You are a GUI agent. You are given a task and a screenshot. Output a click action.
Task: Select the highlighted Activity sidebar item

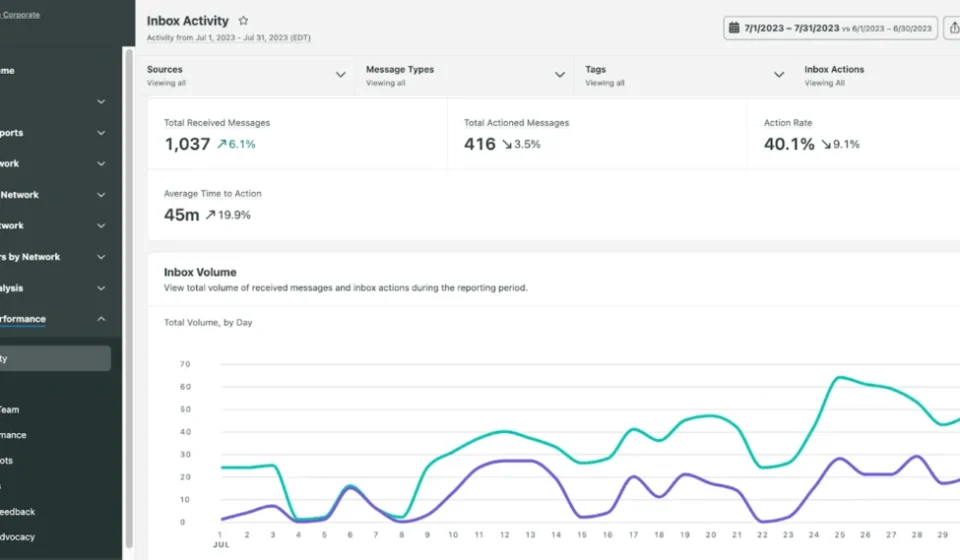click(x=55, y=359)
